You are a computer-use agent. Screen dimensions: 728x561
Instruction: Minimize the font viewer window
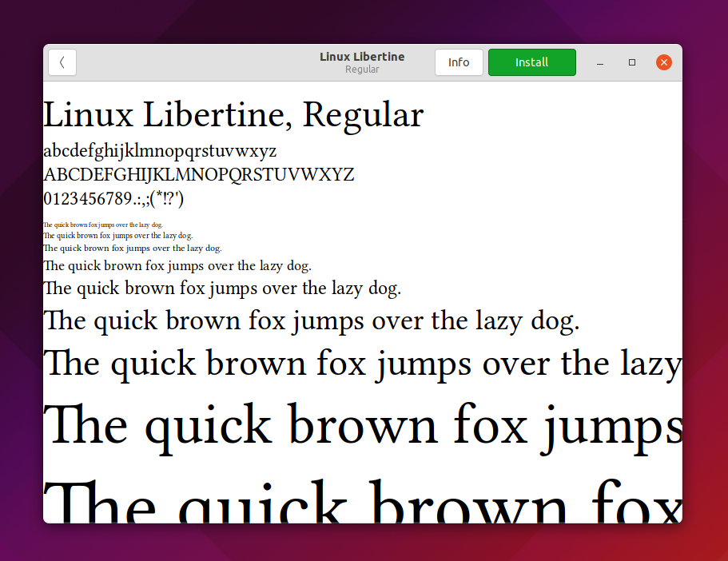(x=600, y=62)
